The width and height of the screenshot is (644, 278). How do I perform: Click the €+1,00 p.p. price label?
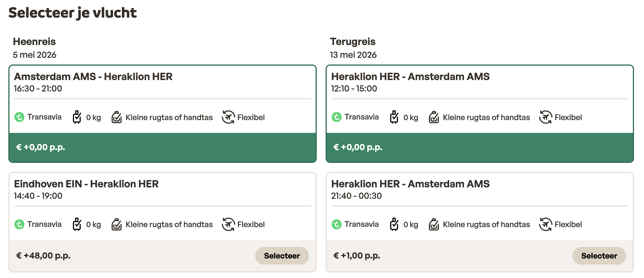[x=357, y=256]
